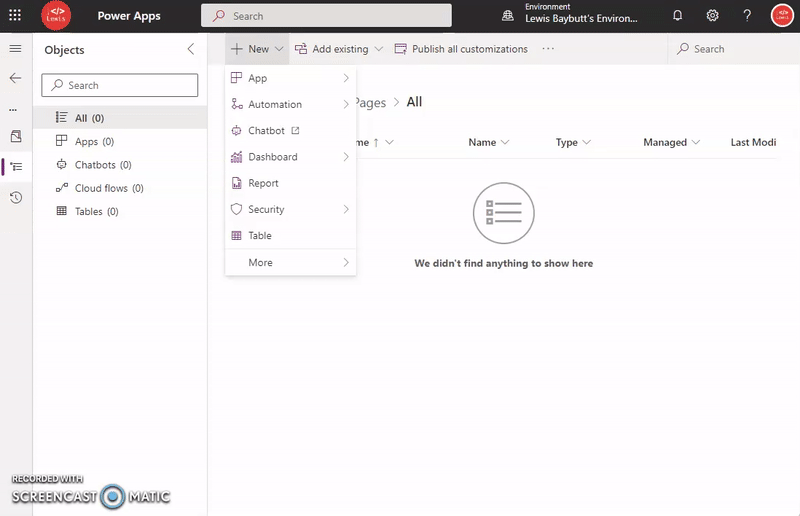Select Table in the New menu
800x516 pixels.
pos(260,236)
